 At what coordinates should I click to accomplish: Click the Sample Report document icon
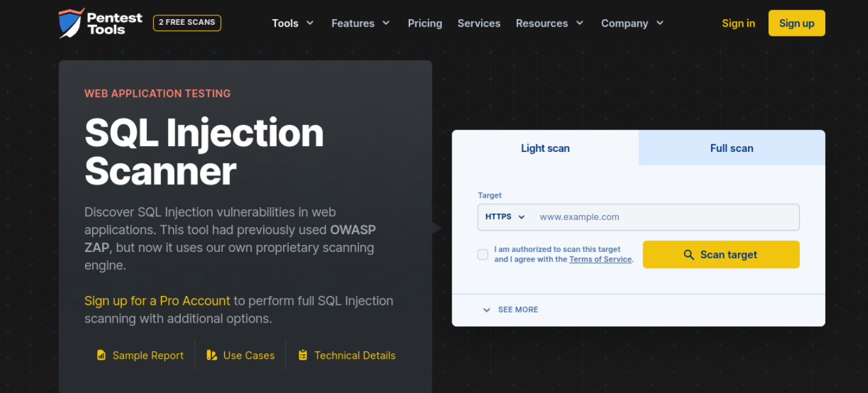(x=101, y=355)
